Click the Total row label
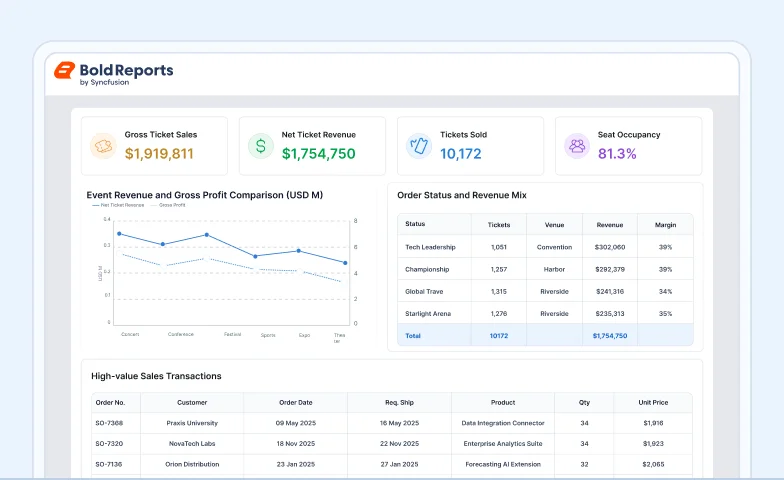Viewport: 784px width, 480px height. coord(413,336)
